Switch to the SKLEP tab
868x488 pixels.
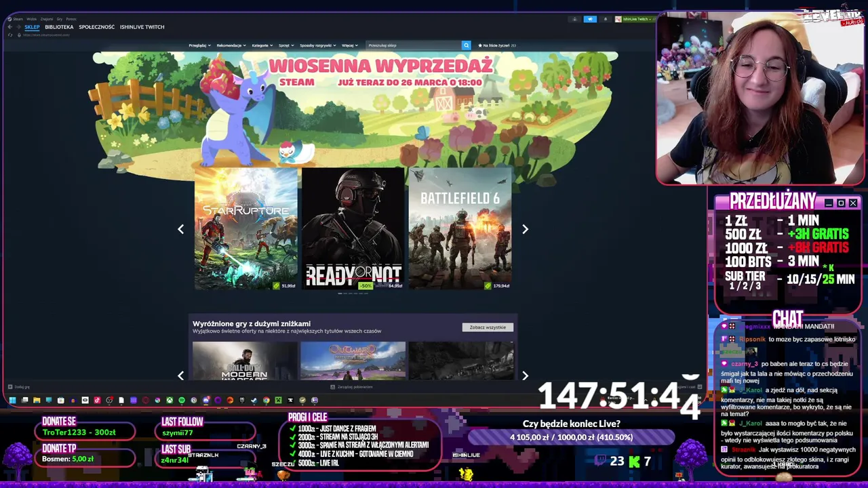tap(32, 27)
